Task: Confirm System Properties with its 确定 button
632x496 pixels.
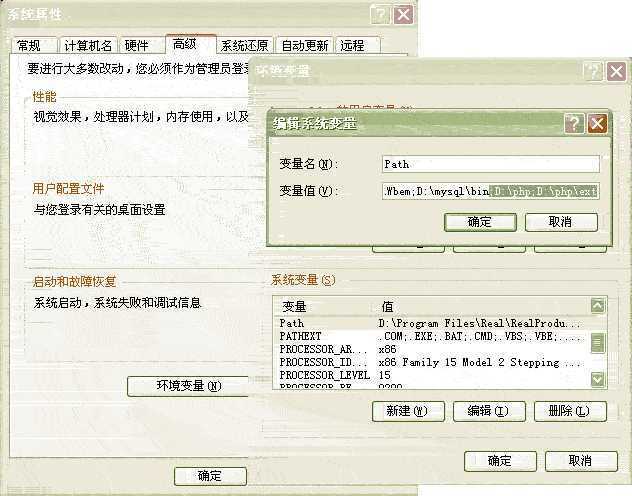Action: point(210,476)
